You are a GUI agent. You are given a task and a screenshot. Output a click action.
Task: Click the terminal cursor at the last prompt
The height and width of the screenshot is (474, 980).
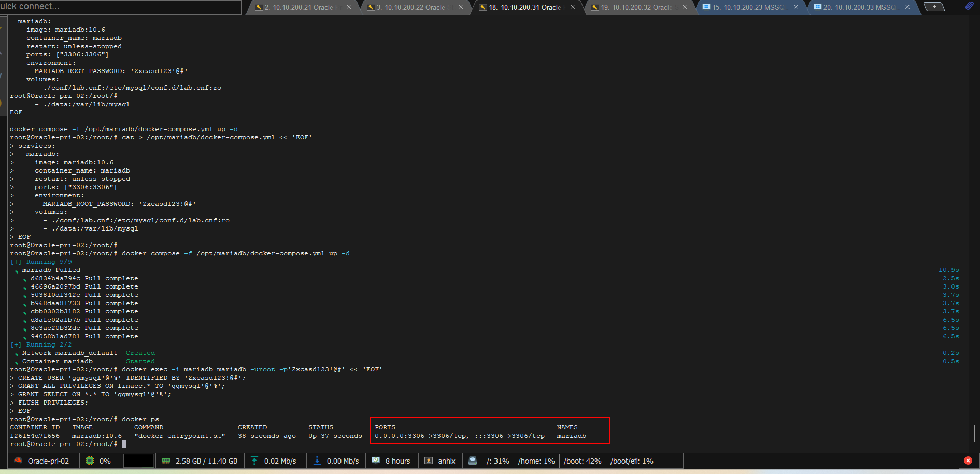[124, 444]
